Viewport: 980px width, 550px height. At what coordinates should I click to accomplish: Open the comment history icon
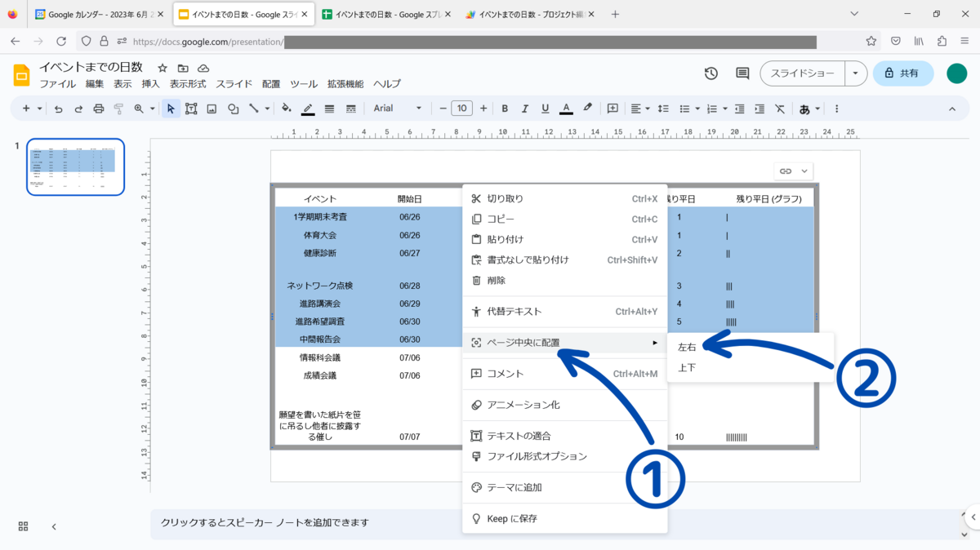coord(742,73)
